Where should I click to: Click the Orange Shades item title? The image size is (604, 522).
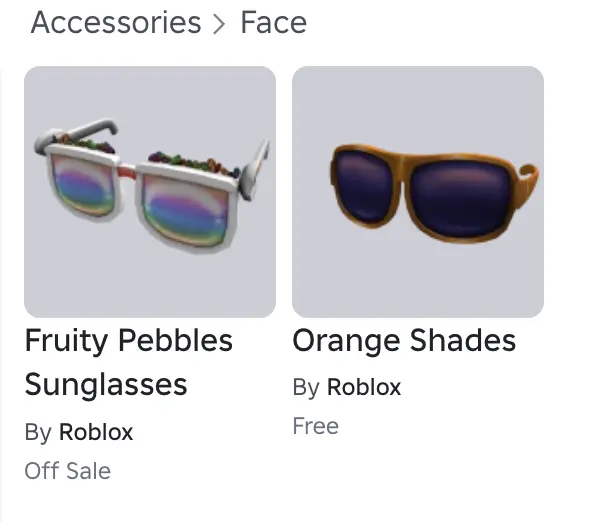[x=404, y=341]
